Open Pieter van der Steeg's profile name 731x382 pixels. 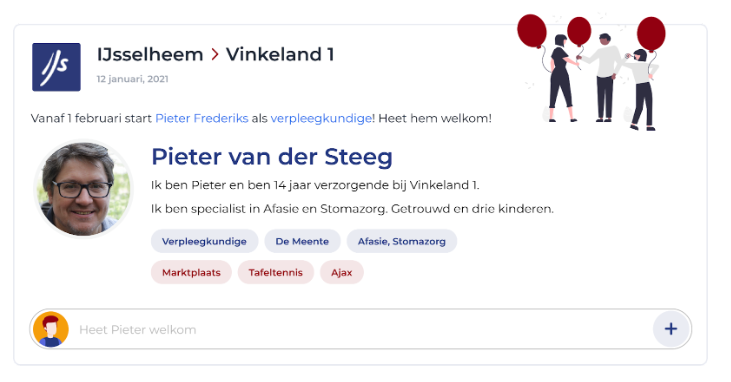tap(272, 157)
